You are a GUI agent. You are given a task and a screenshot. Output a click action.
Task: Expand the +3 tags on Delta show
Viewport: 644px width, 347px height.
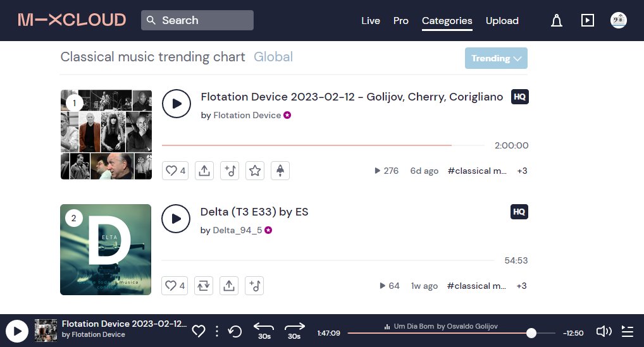[522, 286]
